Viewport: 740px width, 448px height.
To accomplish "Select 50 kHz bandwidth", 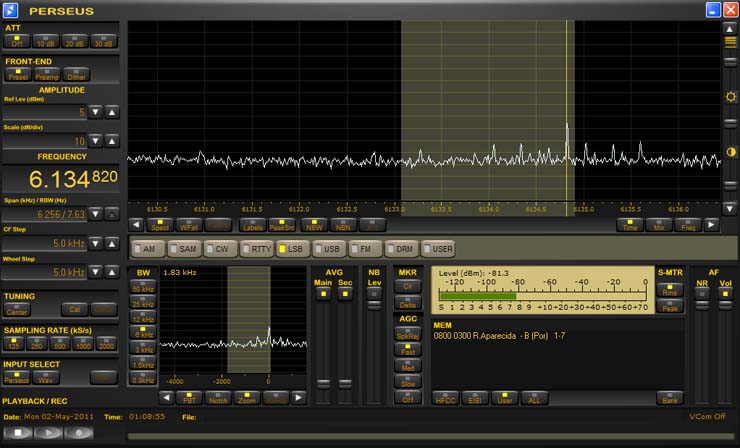I will pos(143,287).
